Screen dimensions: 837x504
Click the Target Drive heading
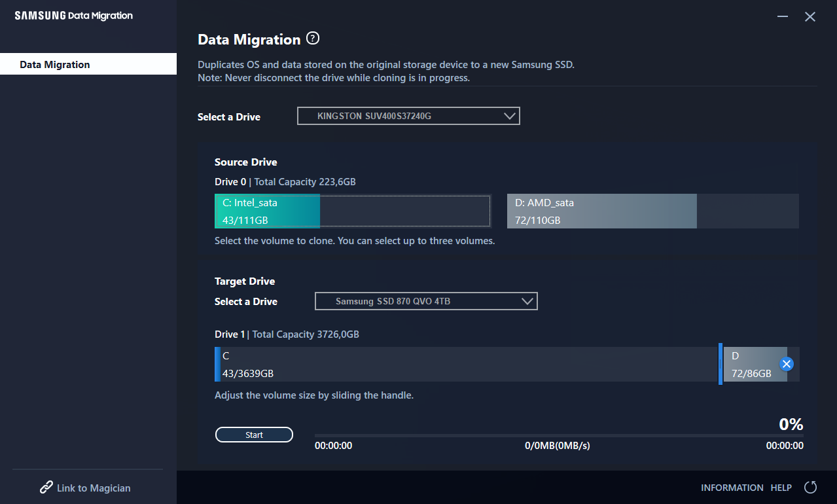pyautogui.click(x=245, y=281)
